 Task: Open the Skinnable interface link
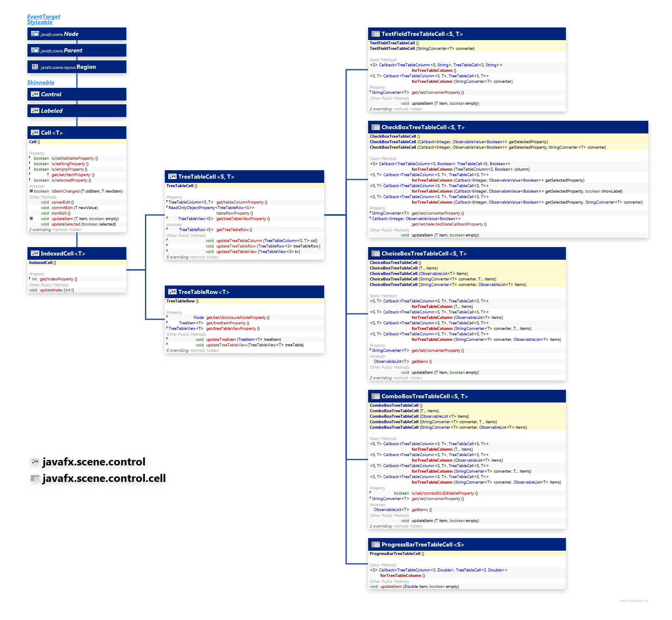pos(41,82)
